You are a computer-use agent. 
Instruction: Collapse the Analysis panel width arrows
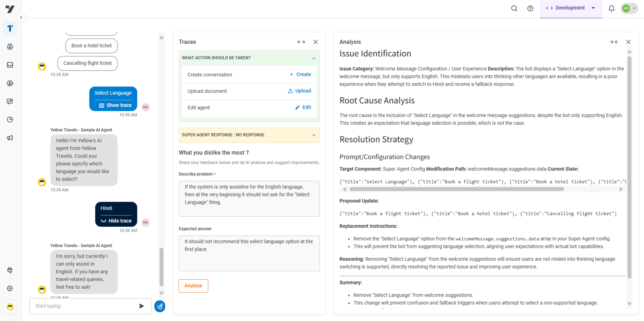[614, 42]
